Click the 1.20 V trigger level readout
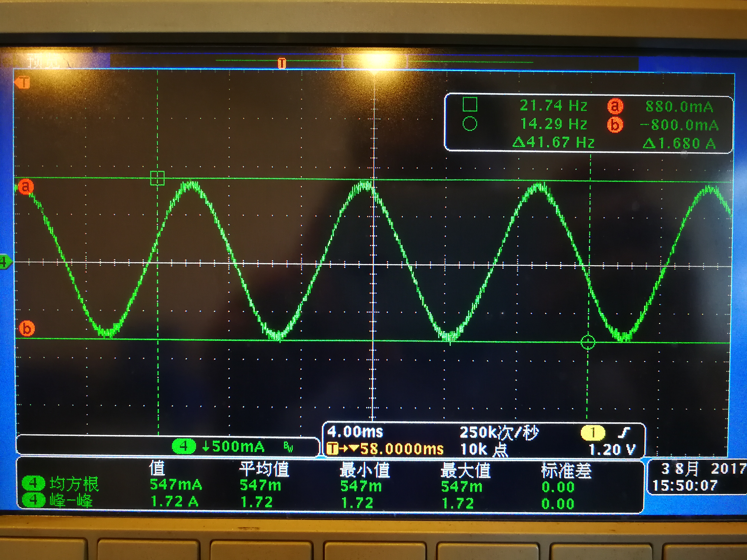 (612, 450)
